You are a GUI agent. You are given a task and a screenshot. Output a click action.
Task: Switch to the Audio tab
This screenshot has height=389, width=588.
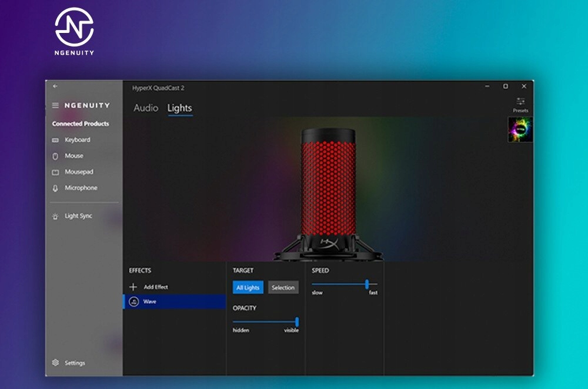coord(146,108)
